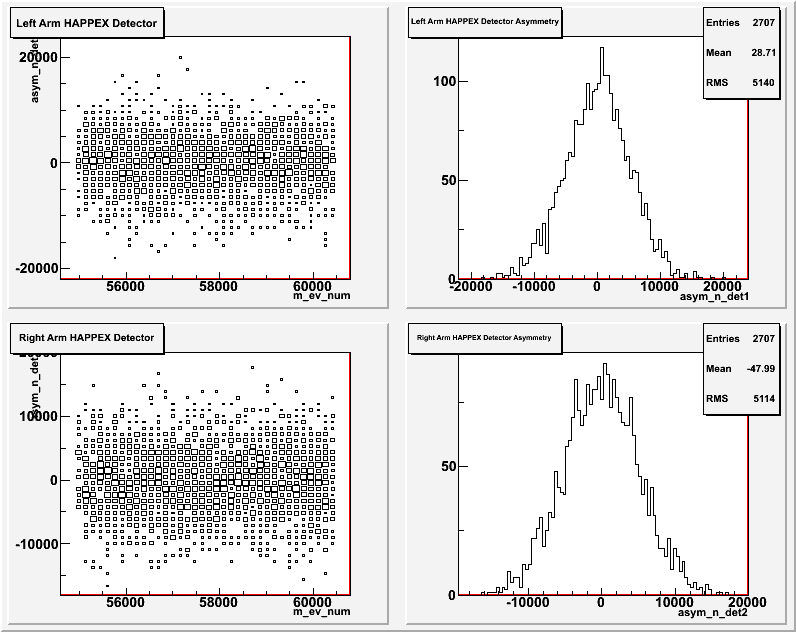The height and width of the screenshot is (632, 796).
Task: Click Entries 2707 in the right arm stats box
Action: (x=741, y=339)
